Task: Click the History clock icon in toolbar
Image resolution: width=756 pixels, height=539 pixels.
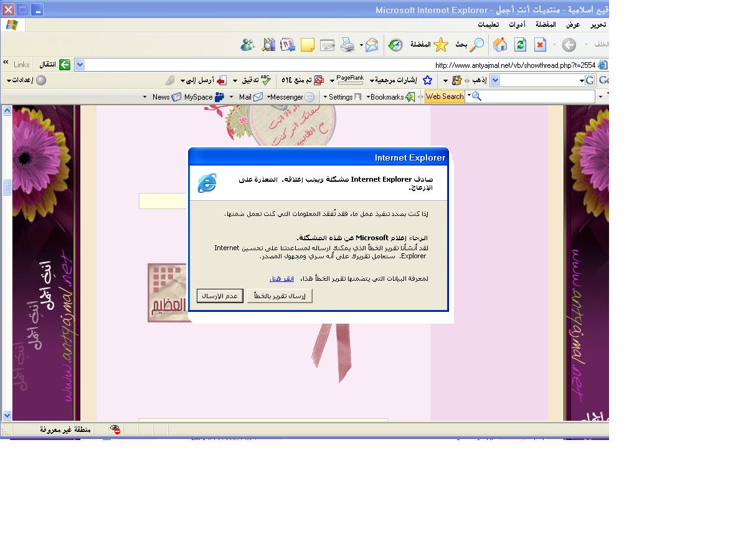Action: (395, 45)
